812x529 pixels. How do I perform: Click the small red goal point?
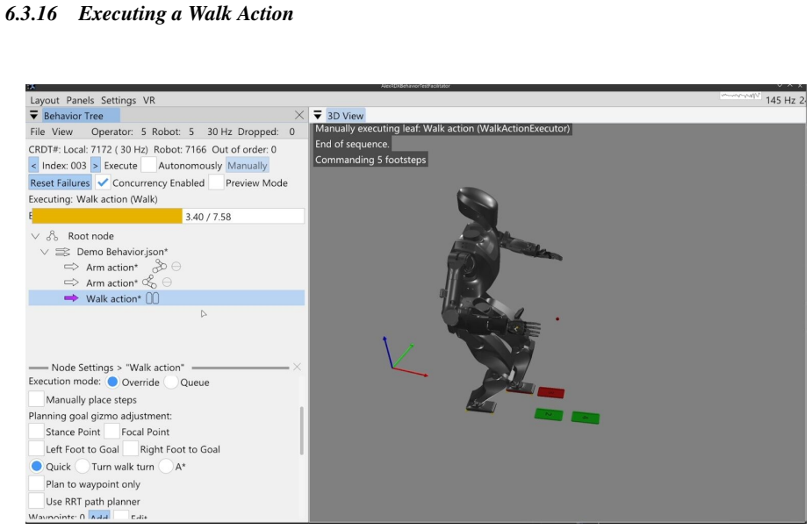(557, 318)
